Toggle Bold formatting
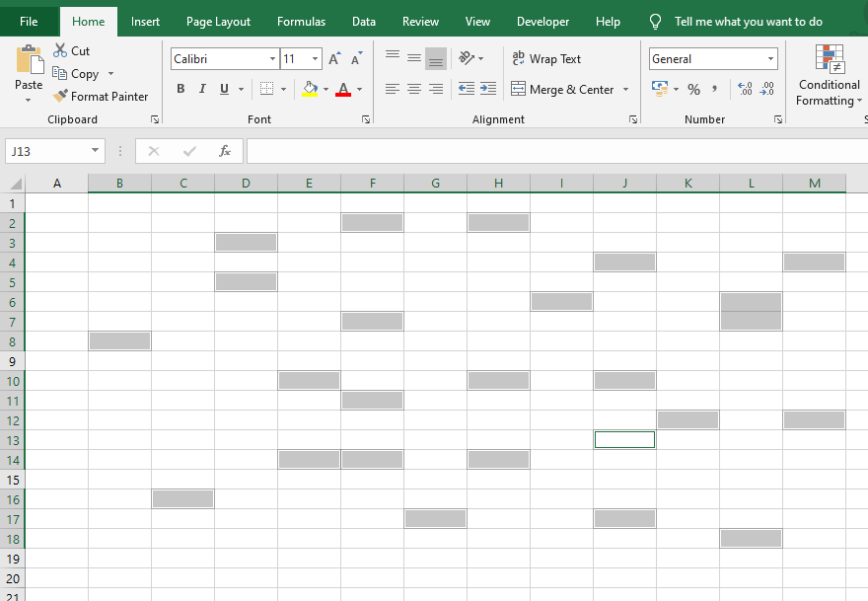The image size is (868, 601). (x=181, y=89)
